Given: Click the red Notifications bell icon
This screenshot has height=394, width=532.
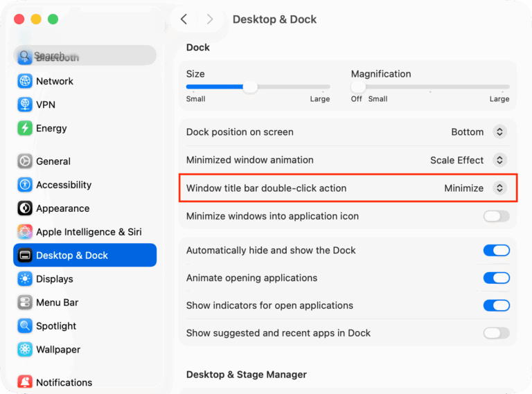Looking at the screenshot, I should (x=25, y=382).
